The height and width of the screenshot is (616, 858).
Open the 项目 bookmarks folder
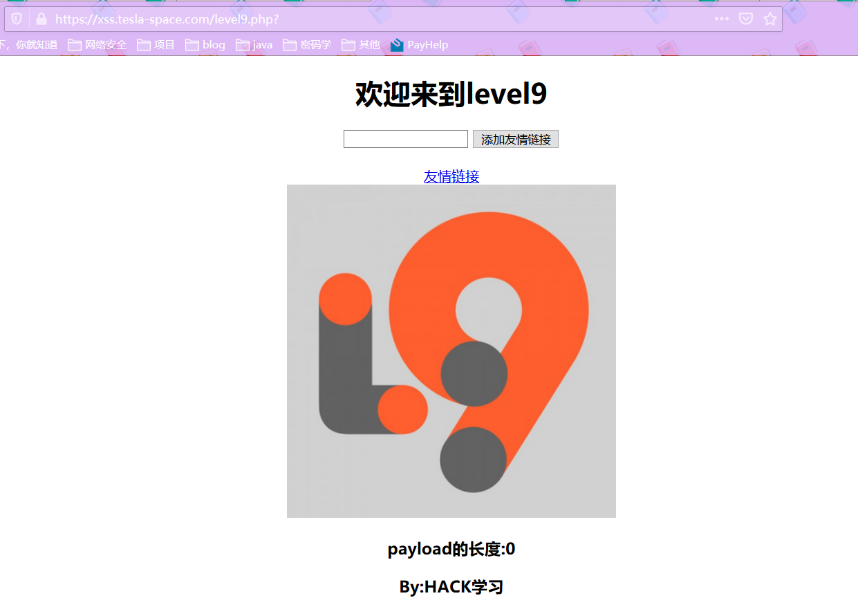(x=156, y=45)
